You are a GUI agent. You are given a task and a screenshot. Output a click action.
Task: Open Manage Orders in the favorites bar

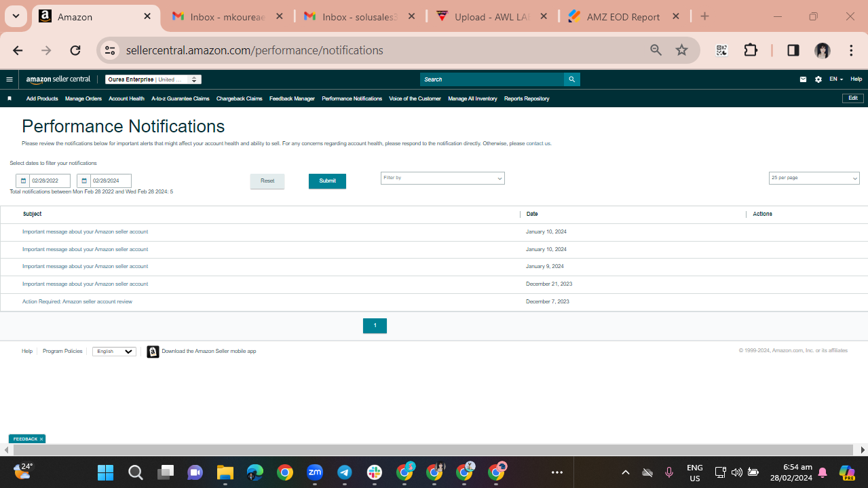[x=83, y=98]
